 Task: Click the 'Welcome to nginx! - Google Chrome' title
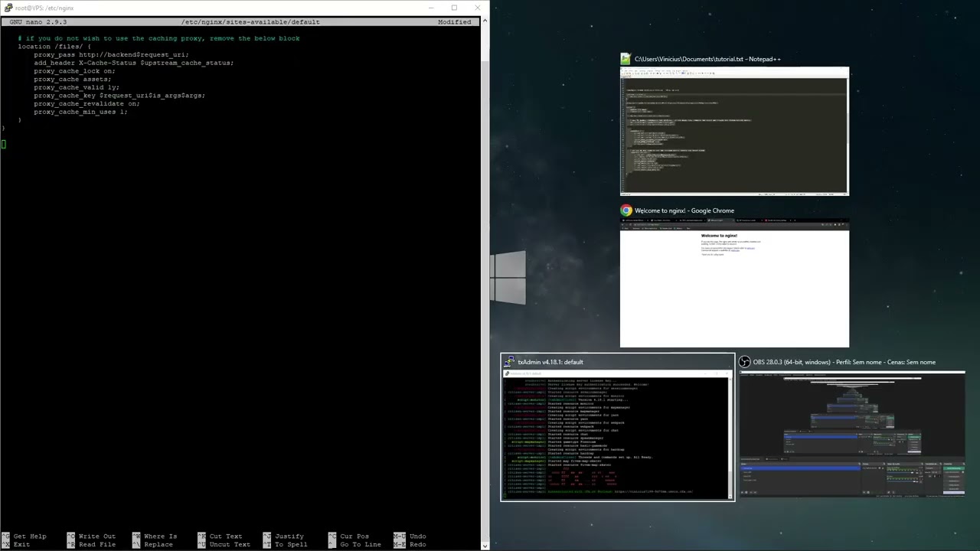point(684,210)
